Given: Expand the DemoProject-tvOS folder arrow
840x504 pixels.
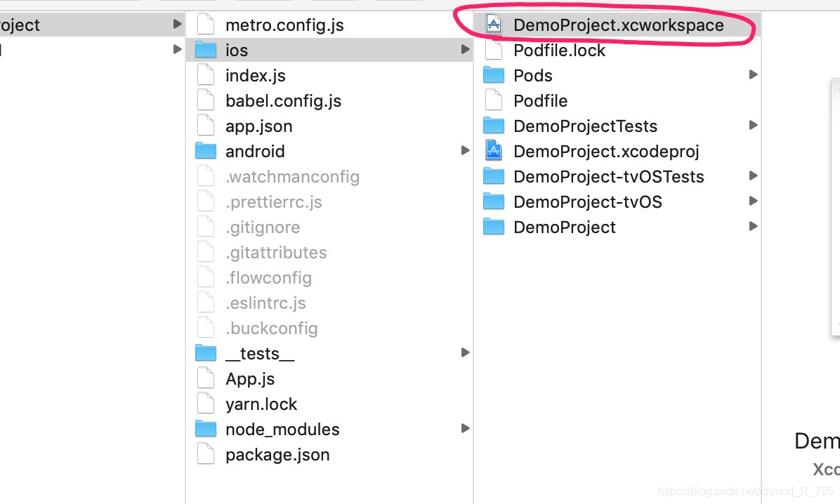Looking at the screenshot, I should tap(753, 201).
